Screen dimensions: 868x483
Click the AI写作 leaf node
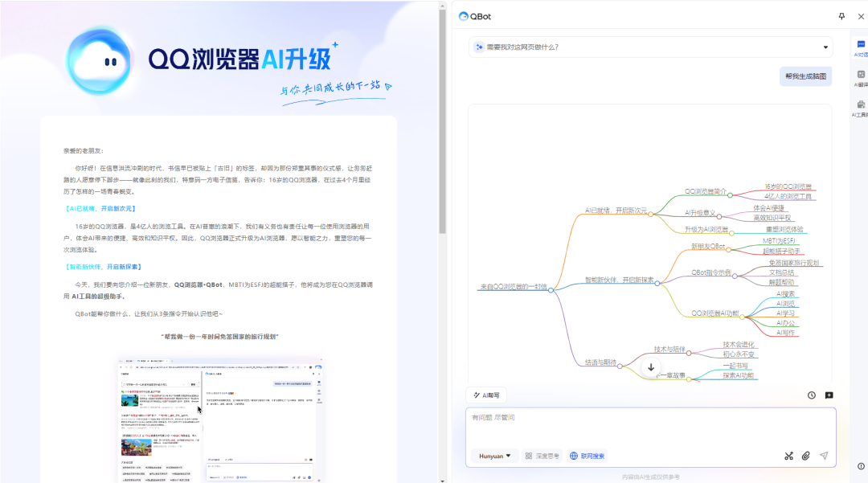pyautogui.click(x=785, y=333)
